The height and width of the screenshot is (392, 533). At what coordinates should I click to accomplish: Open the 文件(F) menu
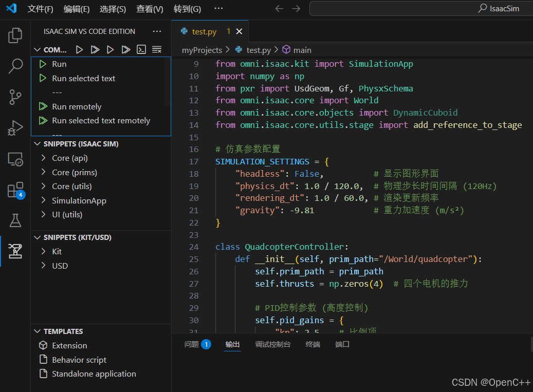point(40,9)
